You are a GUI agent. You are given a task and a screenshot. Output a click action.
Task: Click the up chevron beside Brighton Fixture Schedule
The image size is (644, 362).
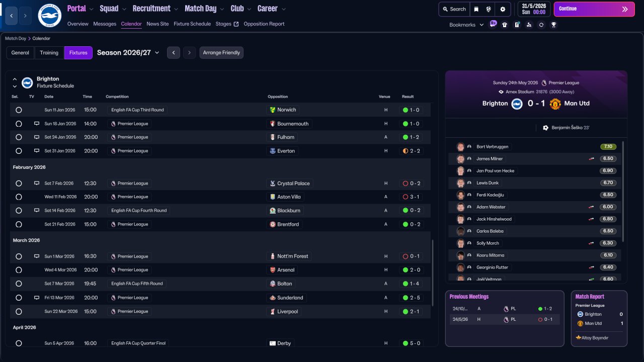click(15, 79)
